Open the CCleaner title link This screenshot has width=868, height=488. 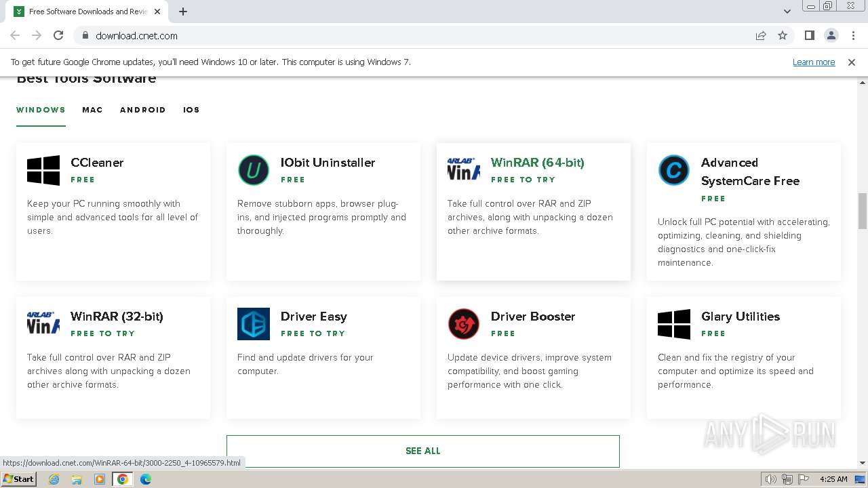pyautogui.click(x=97, y=163)
